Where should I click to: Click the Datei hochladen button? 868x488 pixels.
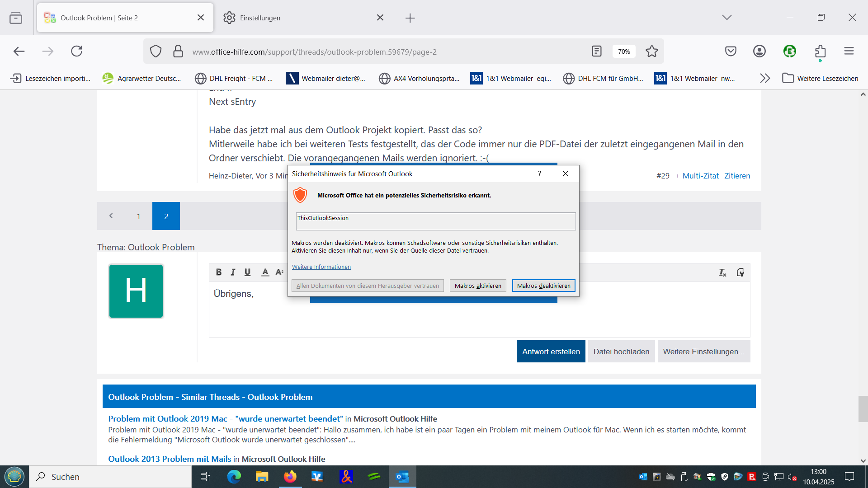point(621,352)
